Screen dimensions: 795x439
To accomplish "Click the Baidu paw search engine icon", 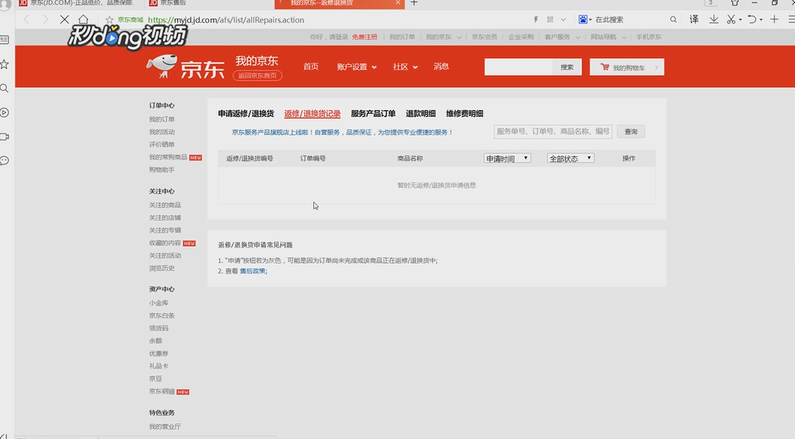I will point(583,19).
